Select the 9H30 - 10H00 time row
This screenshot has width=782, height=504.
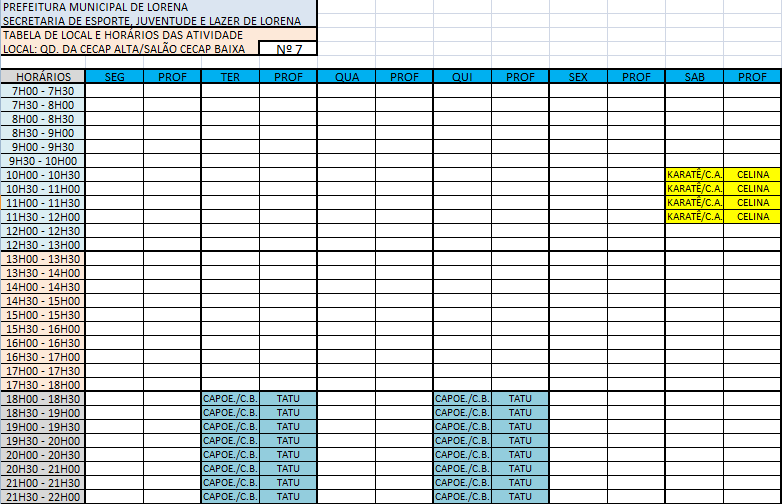tap(43, 161)
